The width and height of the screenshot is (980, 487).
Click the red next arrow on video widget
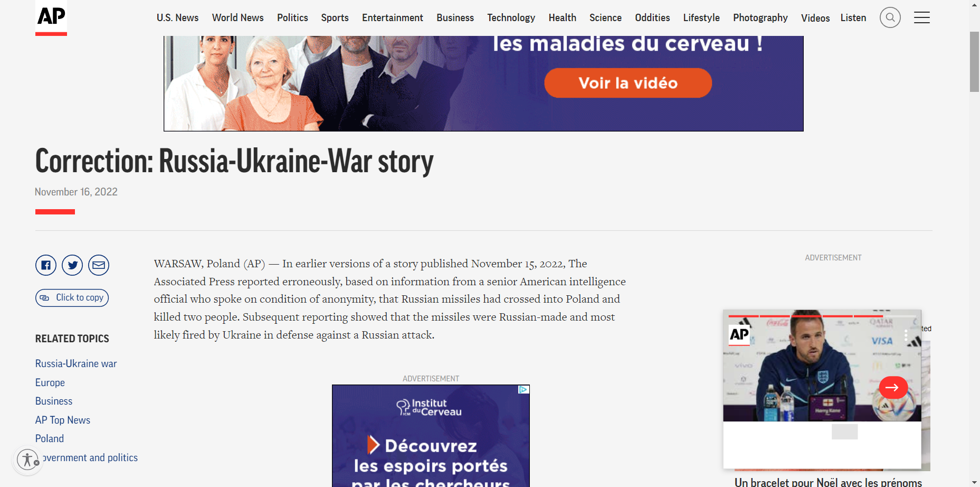pyautogui.click(x=893, y=388)
